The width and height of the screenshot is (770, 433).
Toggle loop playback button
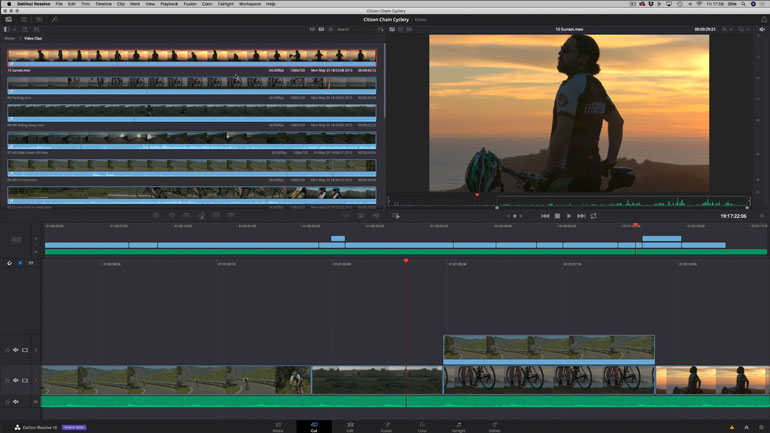point(594,216)
